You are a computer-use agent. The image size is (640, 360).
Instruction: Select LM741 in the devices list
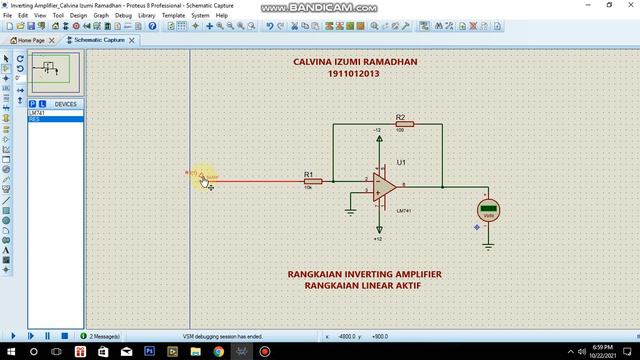pos(56,113)
